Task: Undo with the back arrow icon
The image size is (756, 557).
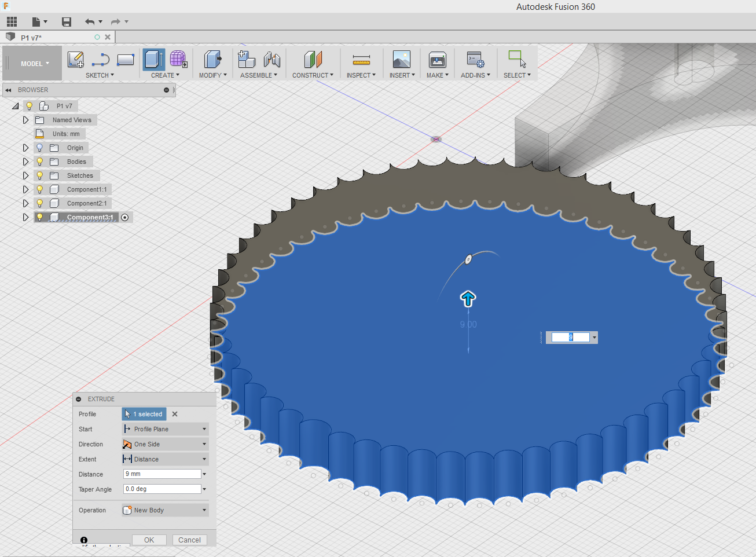Action: click(90, 22)
